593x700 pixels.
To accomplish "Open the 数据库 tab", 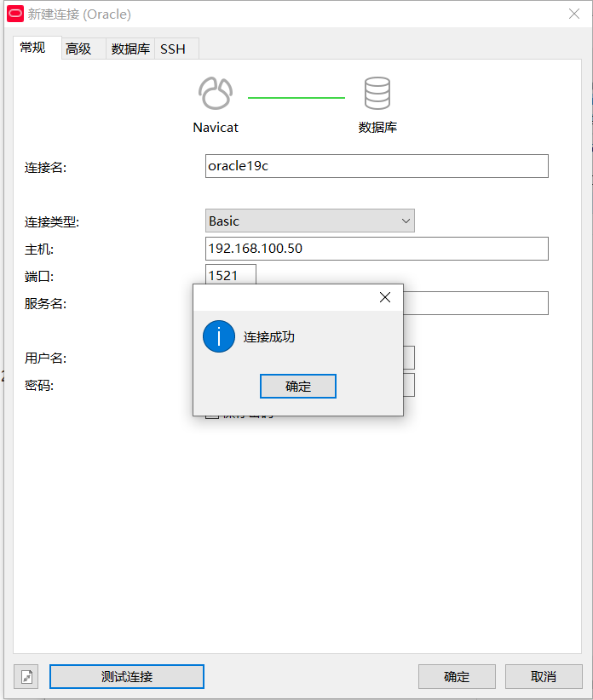I will 130,49.
